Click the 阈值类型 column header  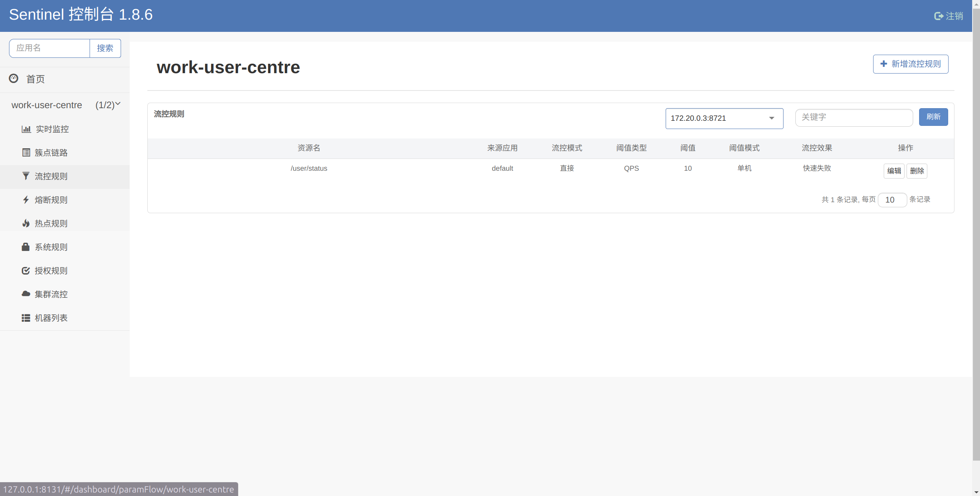[631, 148]
